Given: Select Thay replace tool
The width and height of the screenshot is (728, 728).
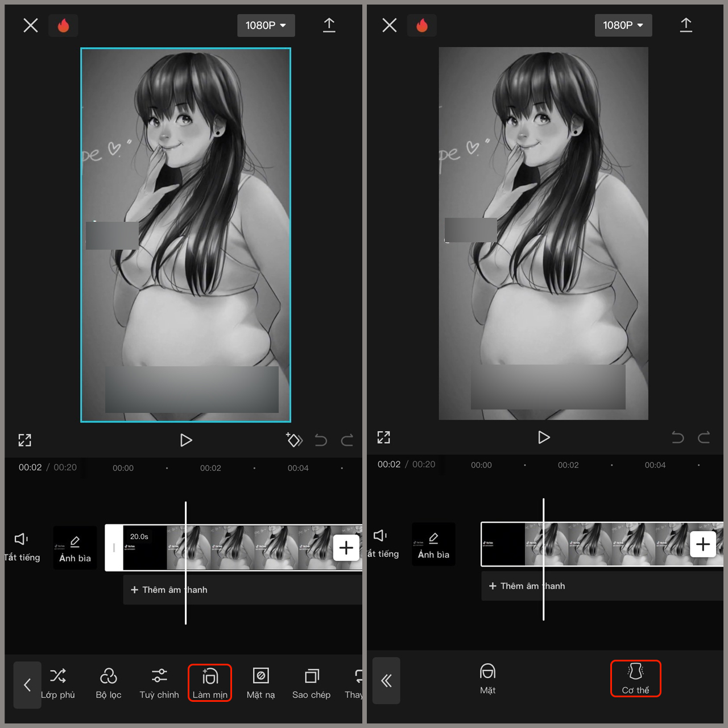Looking at the screenshot, I should point(354,683).
